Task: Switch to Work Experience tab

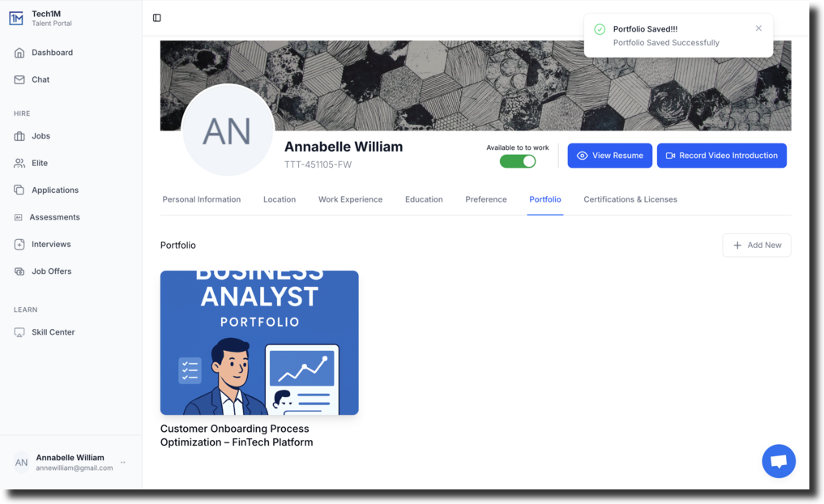Action: tap(351, 199)
